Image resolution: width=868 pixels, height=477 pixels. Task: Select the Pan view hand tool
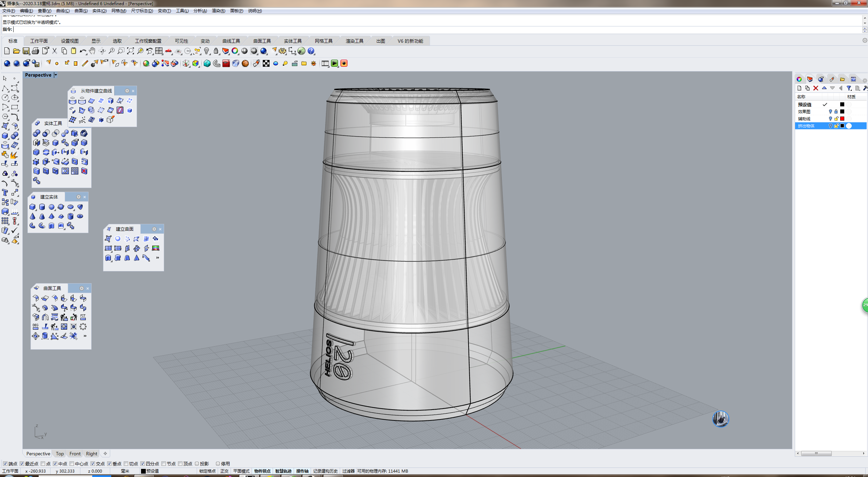pos(92,51)
